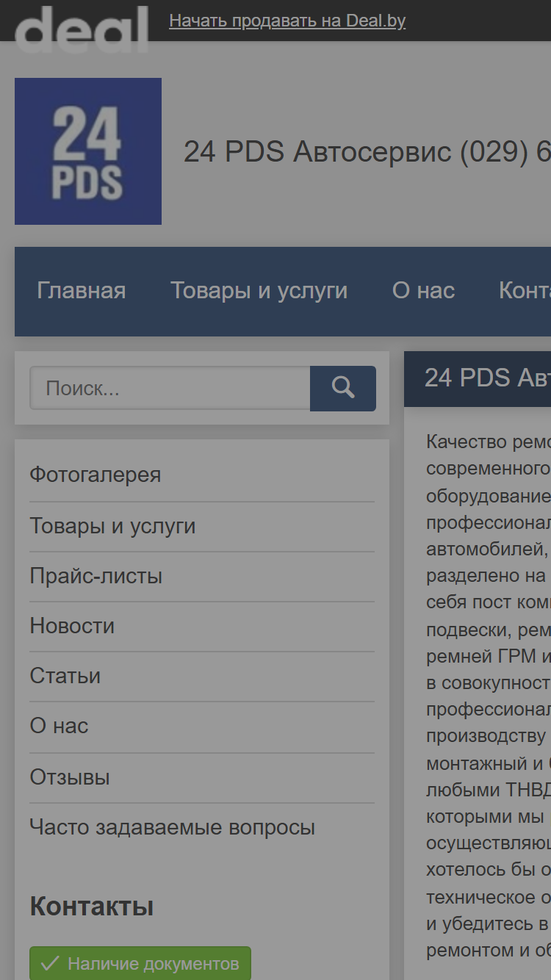
Task: Follow link Начать продавать на Deal.by
Action: [x=287, y=21]
